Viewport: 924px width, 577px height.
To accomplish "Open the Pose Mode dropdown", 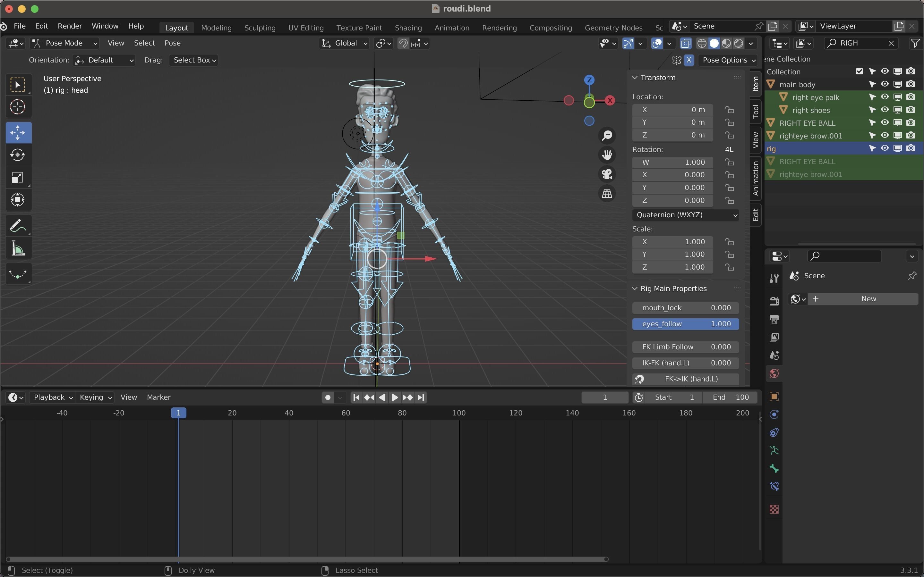I will [x=65, y=43].
